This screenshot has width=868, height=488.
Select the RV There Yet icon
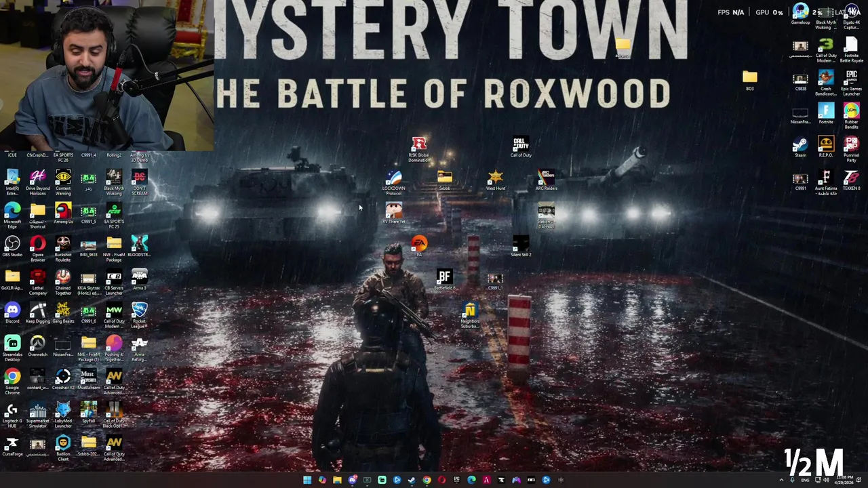393,213
